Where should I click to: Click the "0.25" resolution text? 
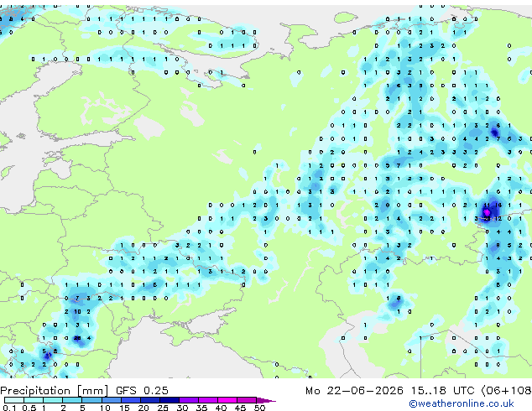(x=156, y=391)
